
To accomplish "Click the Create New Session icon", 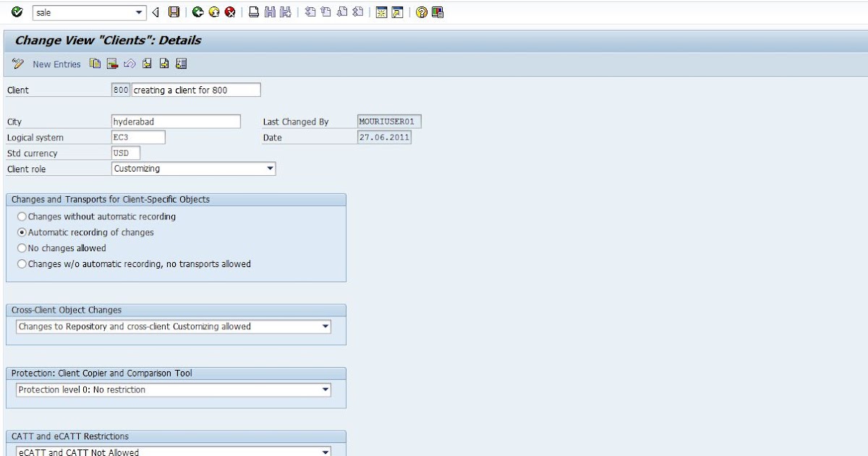I will click(381, 12).
